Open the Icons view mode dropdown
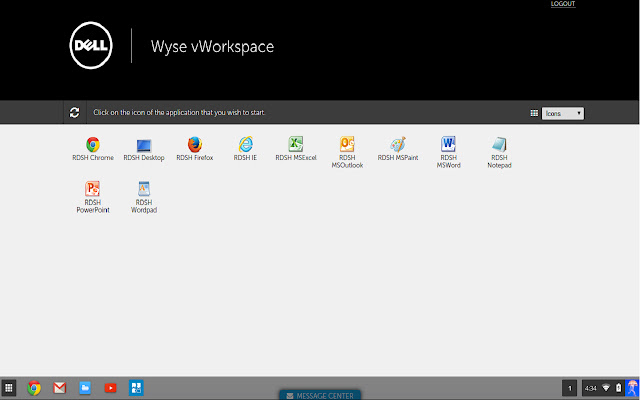640x400 pixels. [562, 113]
